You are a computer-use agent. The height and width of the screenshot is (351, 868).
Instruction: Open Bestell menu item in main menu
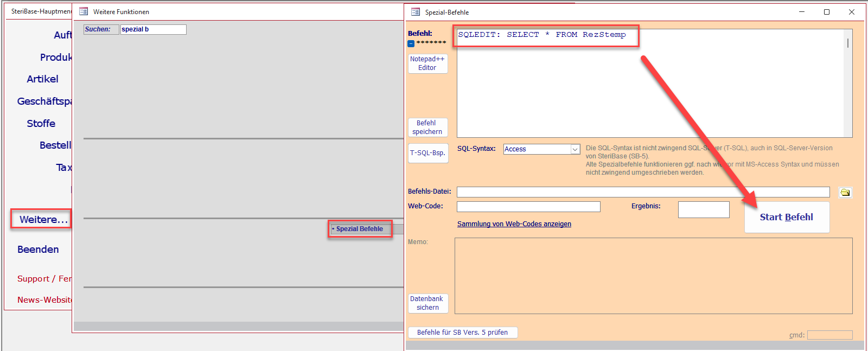pyautogui.click(x=55, y=145)
